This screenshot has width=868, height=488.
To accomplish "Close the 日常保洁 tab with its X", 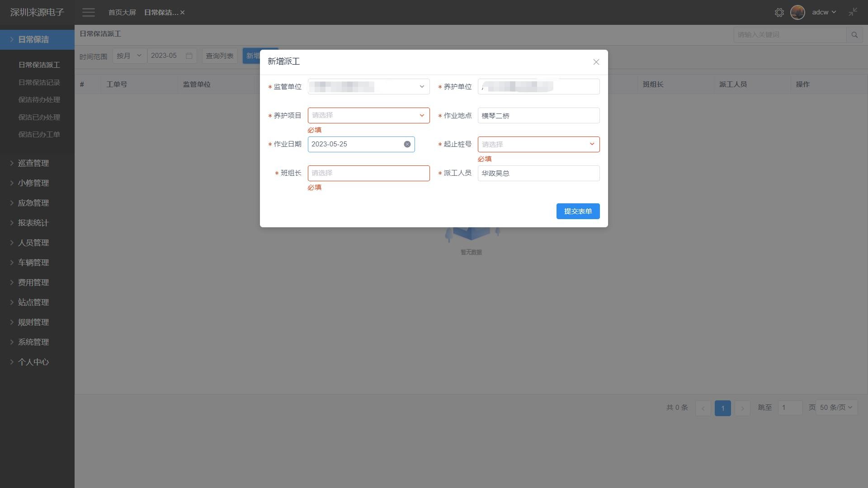I will point(183,13).
